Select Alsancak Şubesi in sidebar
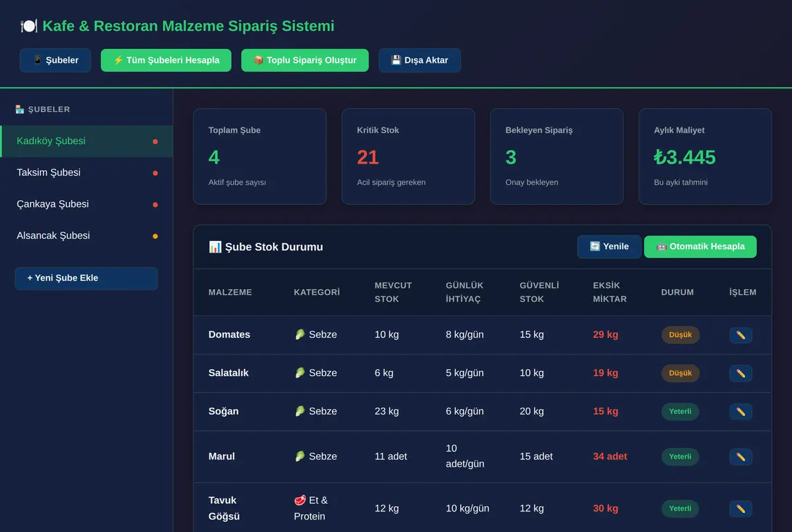Viewport: 792px width, 532px height. coord(86,236)
